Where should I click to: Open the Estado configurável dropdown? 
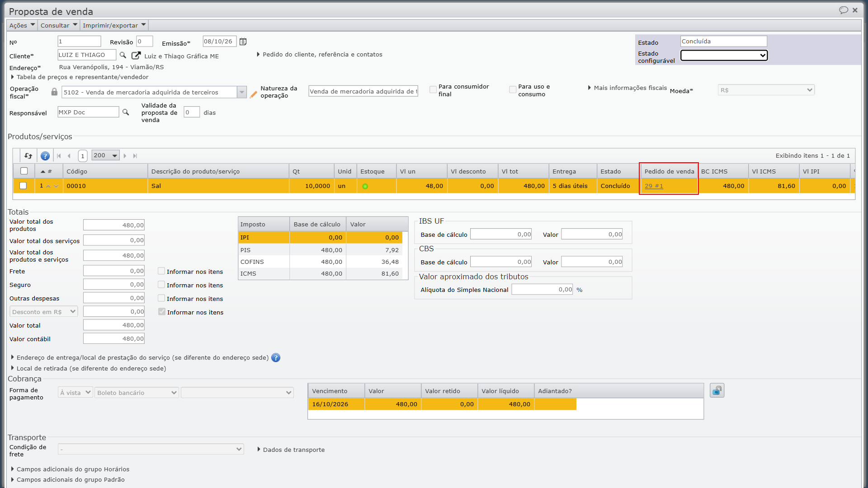[x=724, y=55]
